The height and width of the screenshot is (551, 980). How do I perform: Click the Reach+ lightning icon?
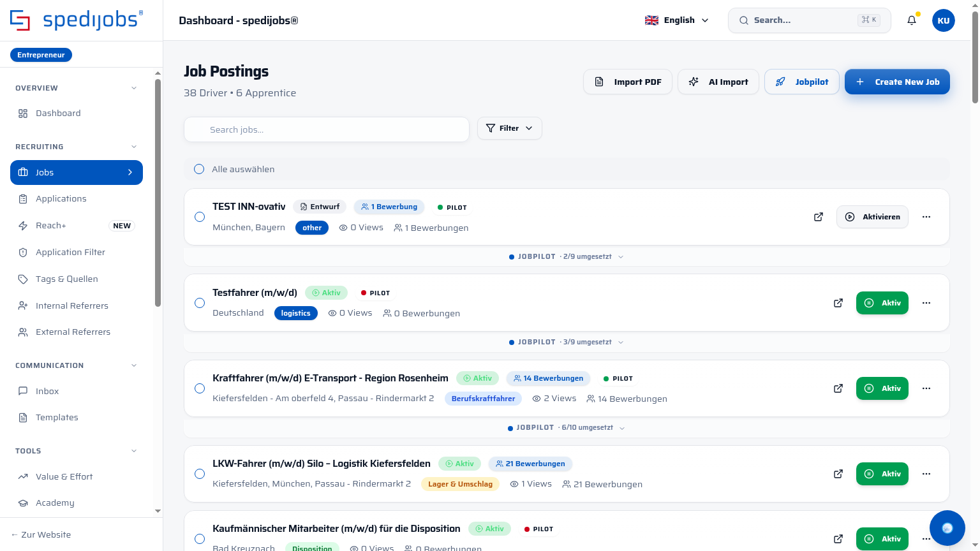click(23, 226)
